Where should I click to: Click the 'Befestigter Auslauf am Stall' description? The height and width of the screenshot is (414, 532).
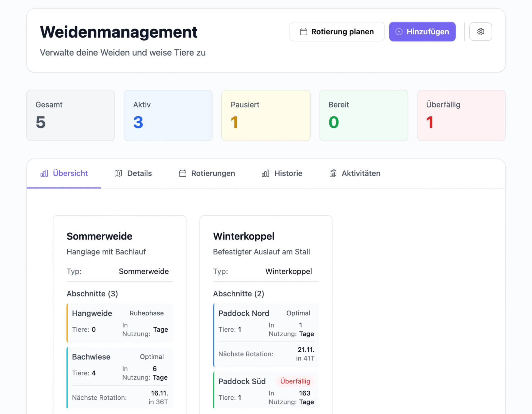tap(262, 252)
